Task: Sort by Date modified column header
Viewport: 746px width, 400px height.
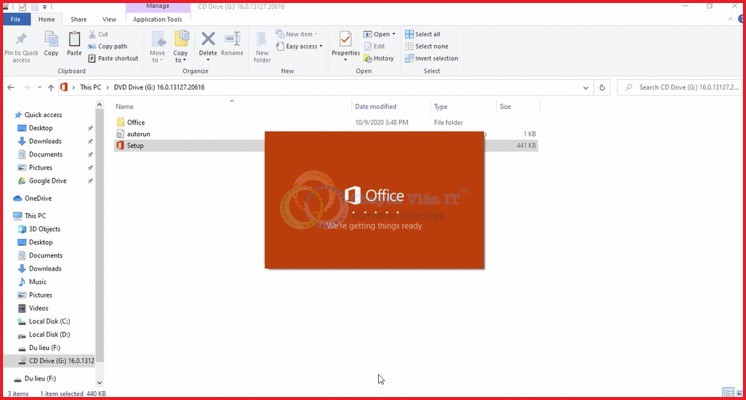Action: tap(375, 107)
